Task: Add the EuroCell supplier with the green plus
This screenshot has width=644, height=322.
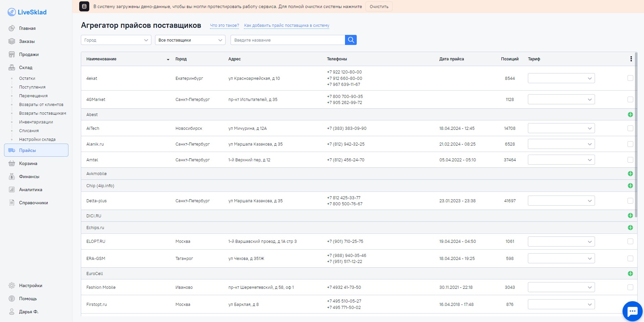Action: (630, 274)
